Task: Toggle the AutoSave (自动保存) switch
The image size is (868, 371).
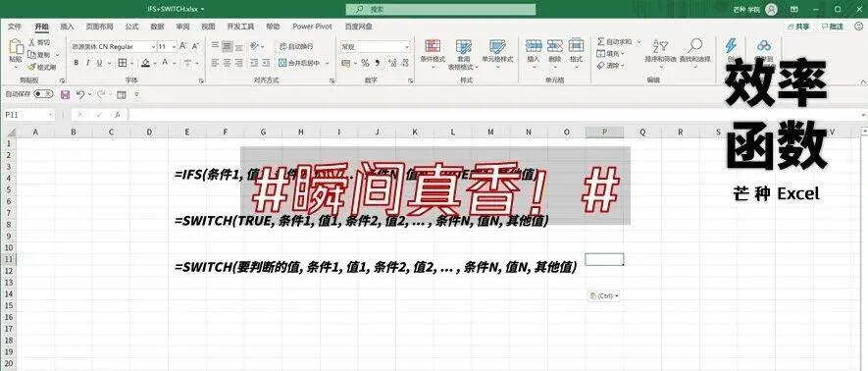Action: [43, 94]
